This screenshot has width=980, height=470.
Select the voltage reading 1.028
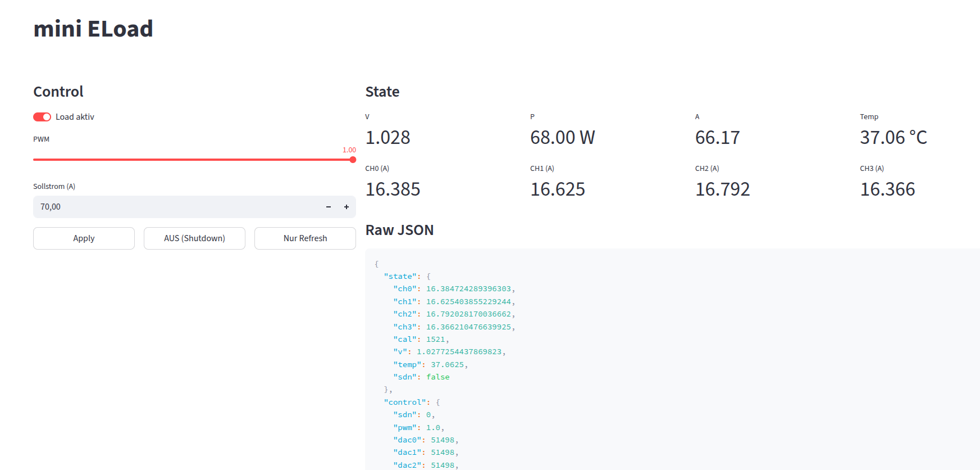(388, 138)
